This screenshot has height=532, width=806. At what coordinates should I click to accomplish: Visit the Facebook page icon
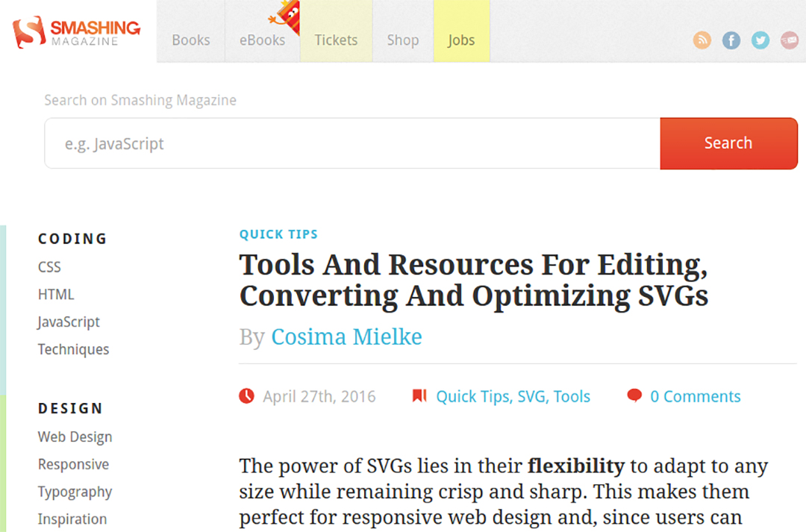pyautogui.click(x=731, y=40)
